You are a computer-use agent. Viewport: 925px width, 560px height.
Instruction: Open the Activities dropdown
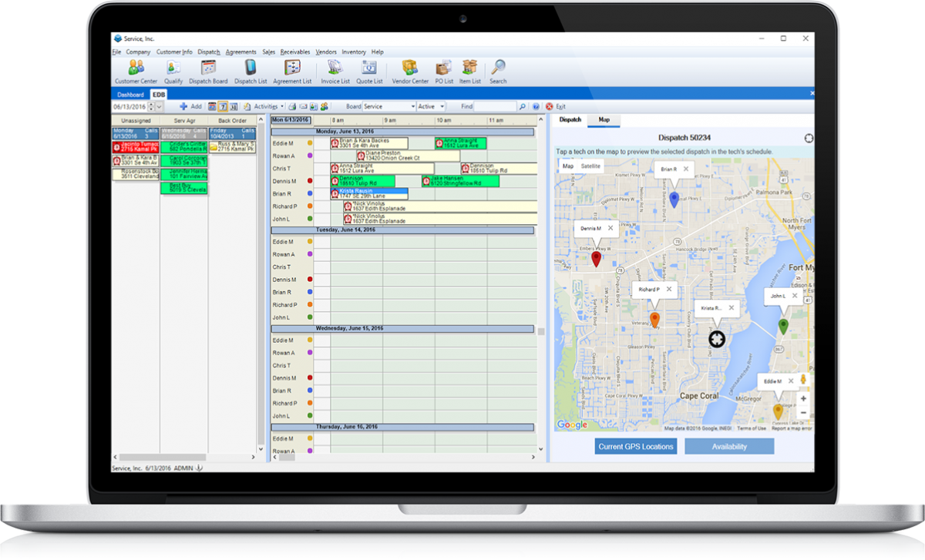coord(269,106)
